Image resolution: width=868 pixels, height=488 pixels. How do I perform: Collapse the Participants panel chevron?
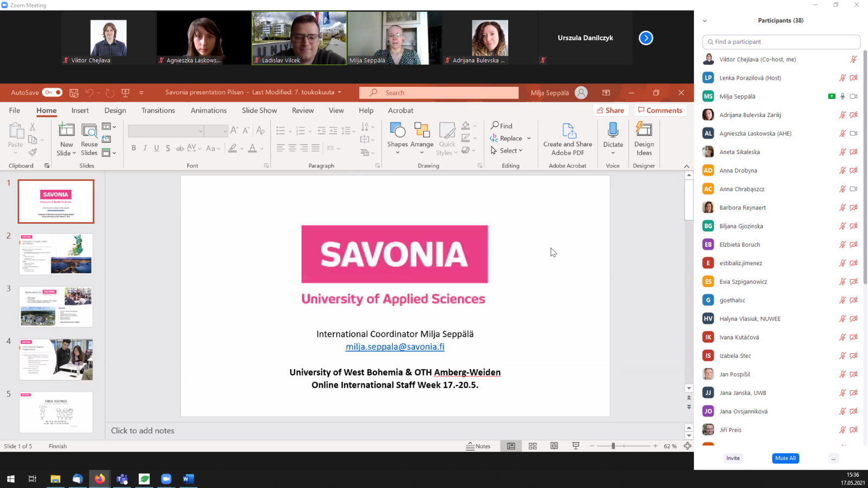point(705,21)
